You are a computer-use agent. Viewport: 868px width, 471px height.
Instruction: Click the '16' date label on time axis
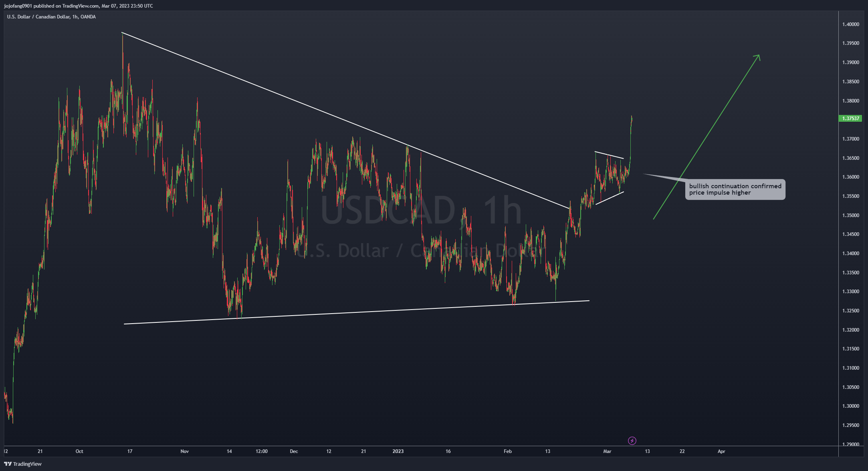point(448,451)
